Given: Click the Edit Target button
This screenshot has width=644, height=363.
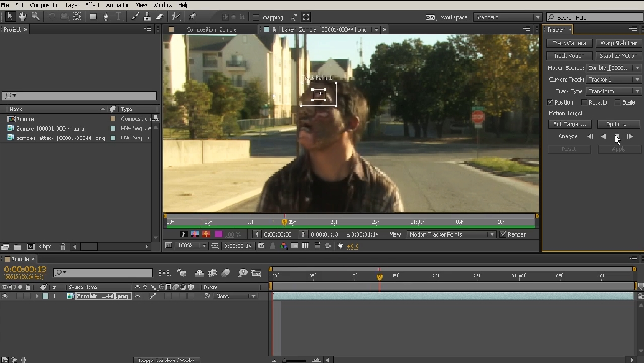Looking at the screenshot, I should coord(569,124).
